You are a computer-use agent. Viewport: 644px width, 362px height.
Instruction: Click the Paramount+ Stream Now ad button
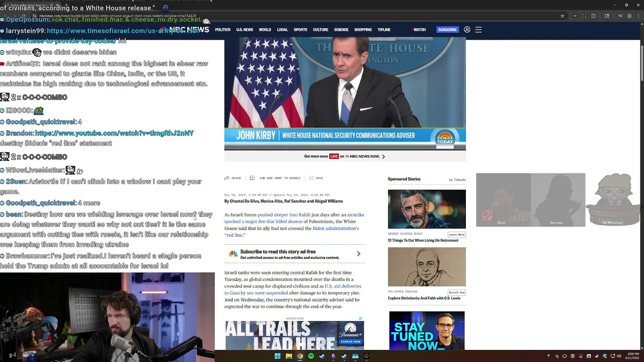coord(351,341)
